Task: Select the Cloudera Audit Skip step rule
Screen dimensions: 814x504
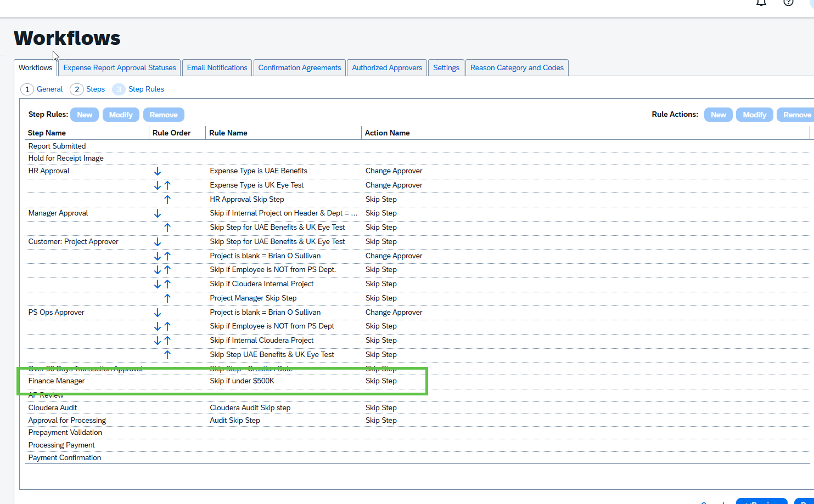Action: (x=250, y=407)
